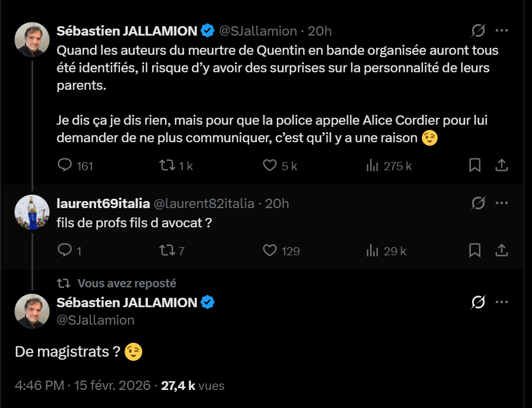Open Sébastien JALLAMION avatar in main tweet

click(32, 311)
